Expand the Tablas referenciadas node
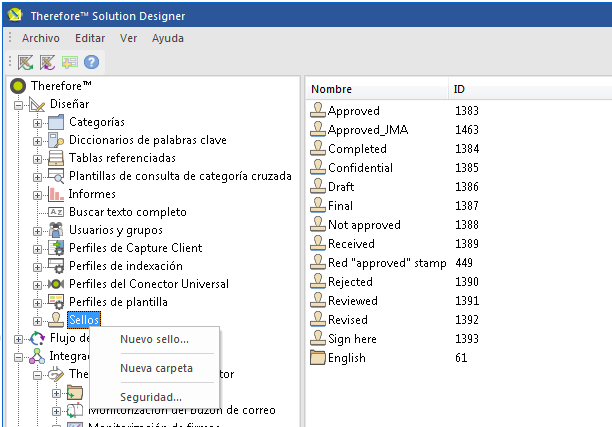Viewport: 612px width, 427px height. [x=38, y=158]
